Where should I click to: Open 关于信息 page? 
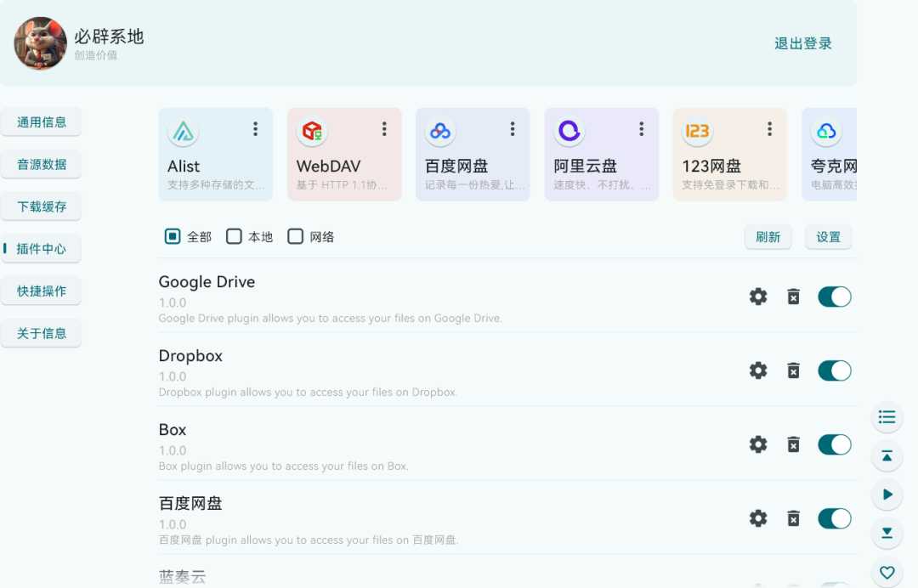tap(41, 333)
